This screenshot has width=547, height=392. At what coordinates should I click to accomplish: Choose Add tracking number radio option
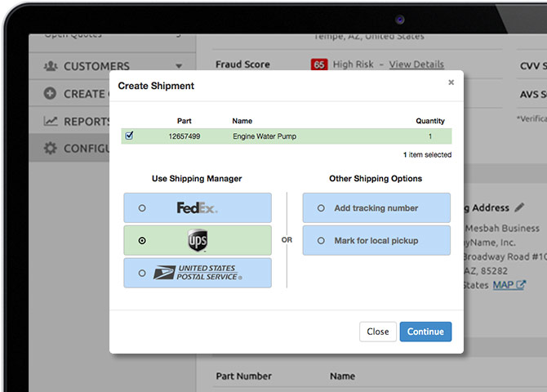pyautogui.click(x=321, y=208)
